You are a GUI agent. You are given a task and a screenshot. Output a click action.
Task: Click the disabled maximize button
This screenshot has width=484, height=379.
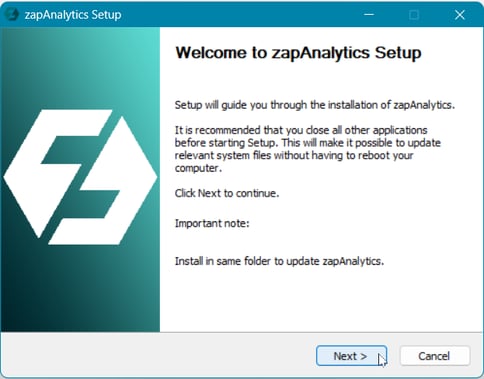click(414, 15)
